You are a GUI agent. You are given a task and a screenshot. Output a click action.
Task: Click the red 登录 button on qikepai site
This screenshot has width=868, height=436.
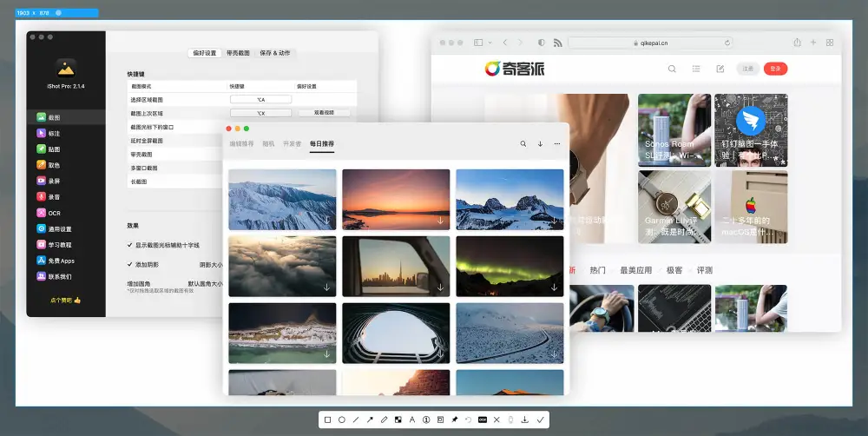point(775,69)
